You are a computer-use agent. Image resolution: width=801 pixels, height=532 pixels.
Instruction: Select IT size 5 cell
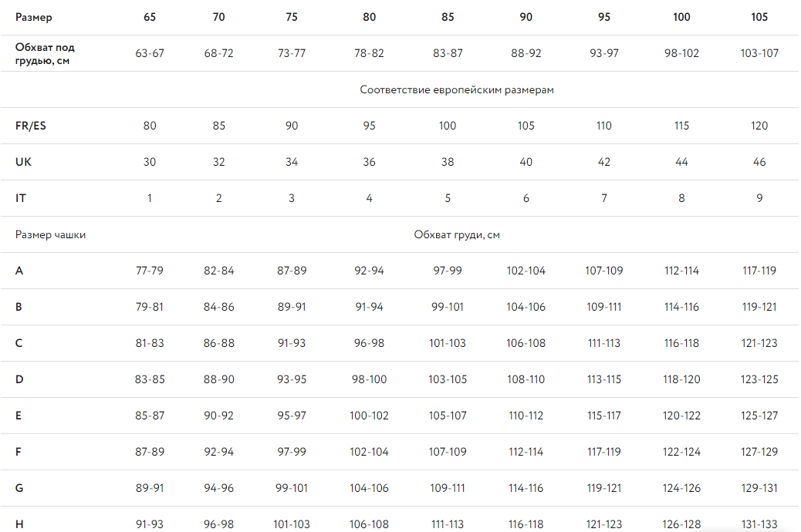[448, 198]
